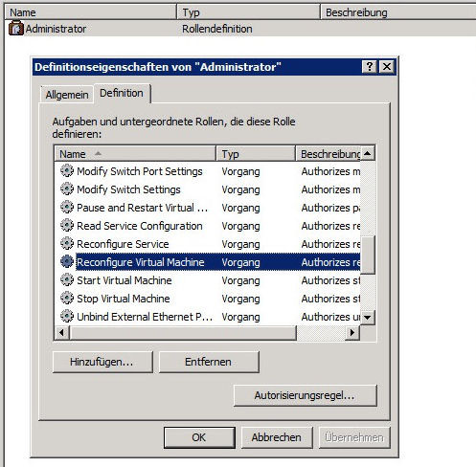Click the Entfernen button
Viewport: 476px width, 467px height.
pos(209,362)
